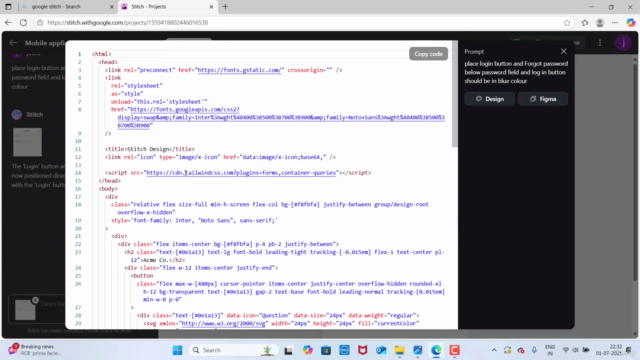The width and height of the screenshot is (640, 360).
Task: Open the Figma export button
Action: pos(543,99)
